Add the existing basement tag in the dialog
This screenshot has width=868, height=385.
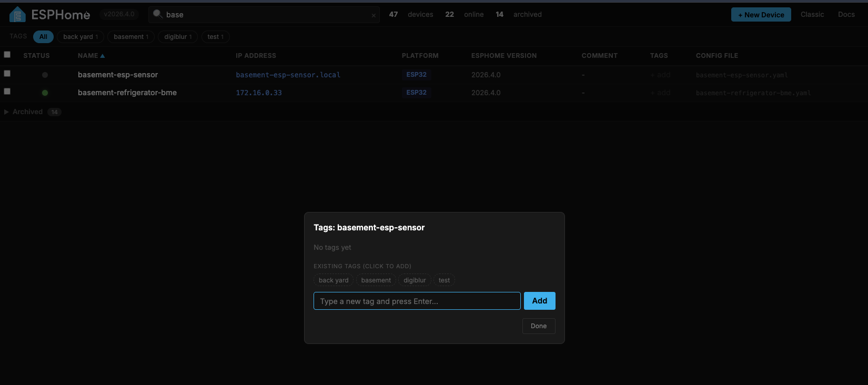(376, 280)
